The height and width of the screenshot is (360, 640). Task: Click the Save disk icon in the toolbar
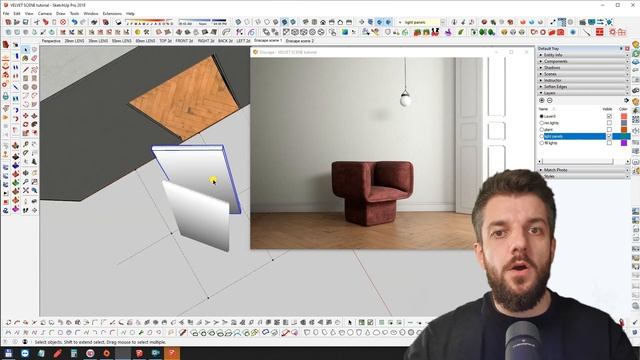click(x=25, y=22)
